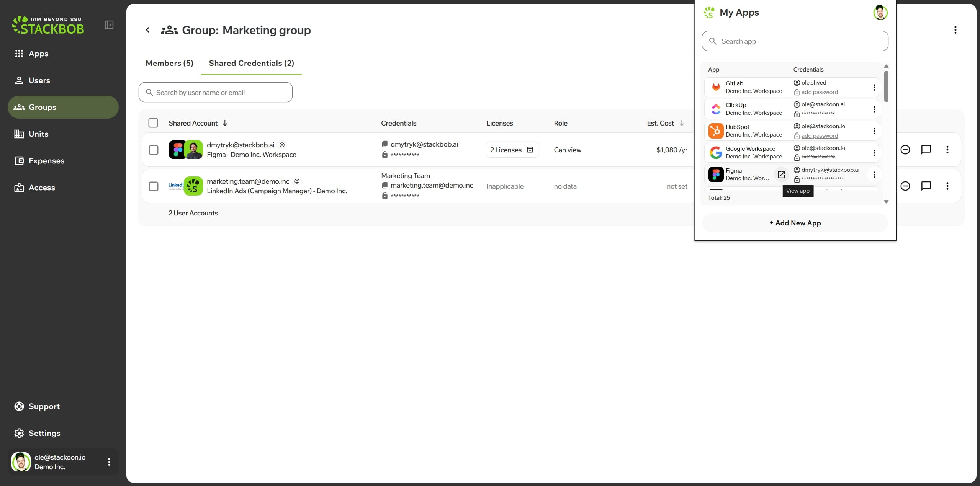Open the 2 Licenses button
The width and height of the screenshot is (980, 486).
click(512, 150)
